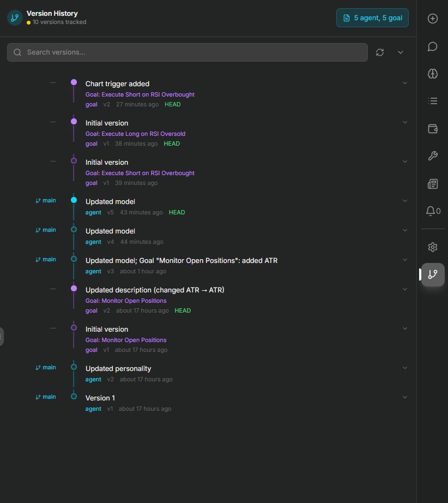Open the settings gear icon
The width and height of the screenshot is (448, 503).
pos(433,247)
